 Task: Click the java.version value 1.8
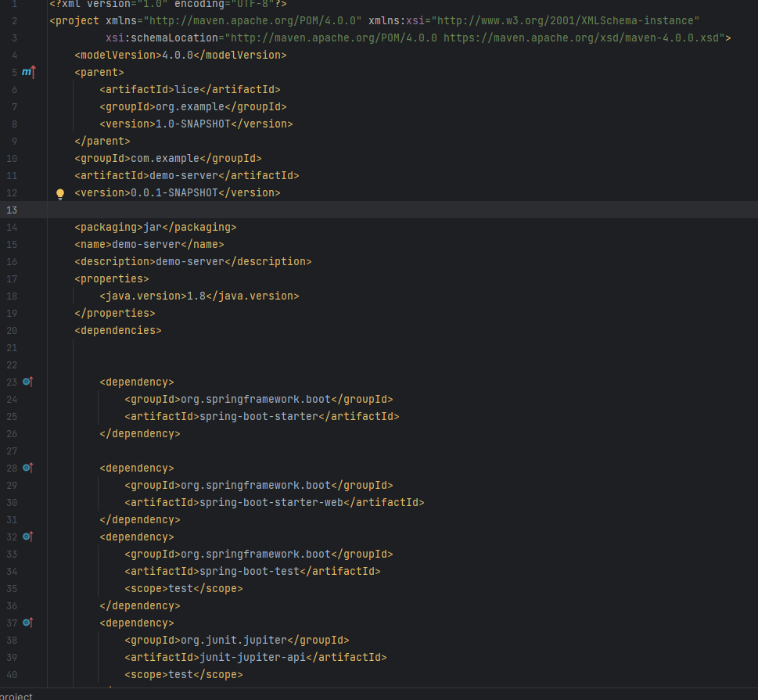196,296
